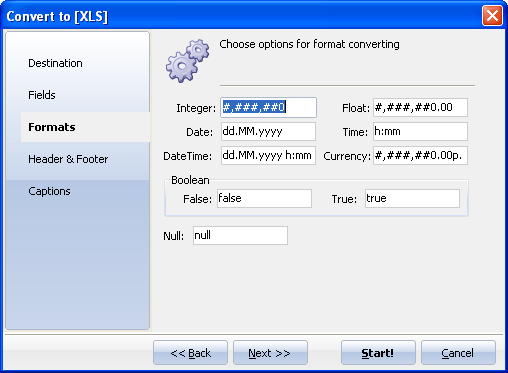Click the 'DateTime:' label
This screenshot has height=373, width=508.
click(x=187, y=156)
